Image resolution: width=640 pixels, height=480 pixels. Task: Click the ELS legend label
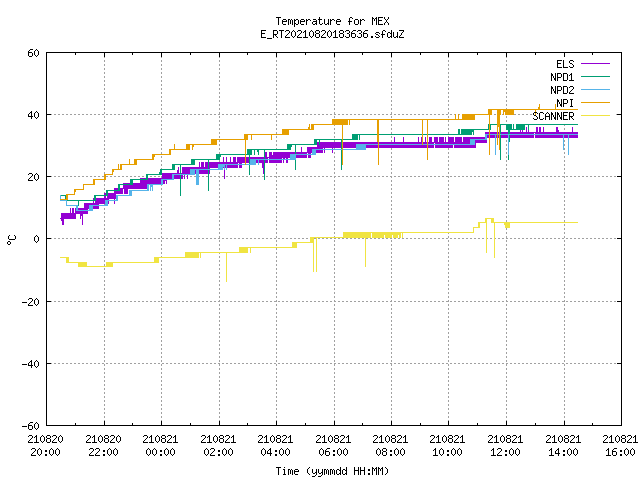pyautogui.click(x=565, y=64)
